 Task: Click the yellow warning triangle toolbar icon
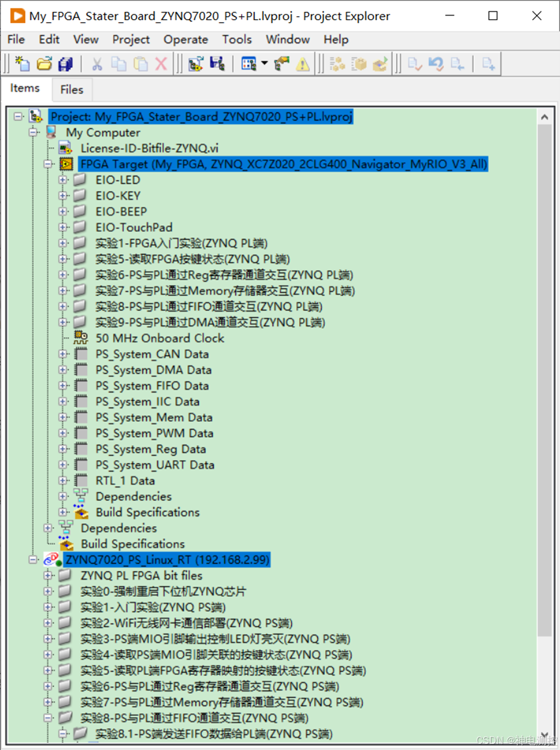303,64
